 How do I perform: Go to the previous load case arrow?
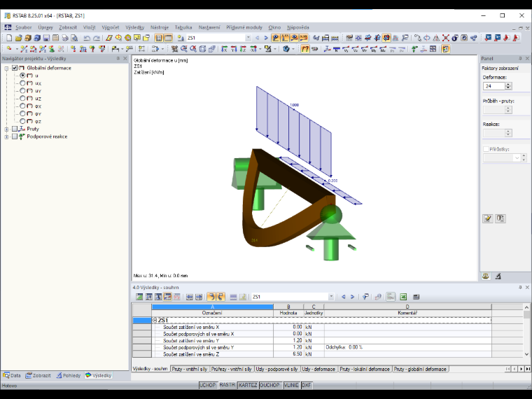[x=257, y=38]
